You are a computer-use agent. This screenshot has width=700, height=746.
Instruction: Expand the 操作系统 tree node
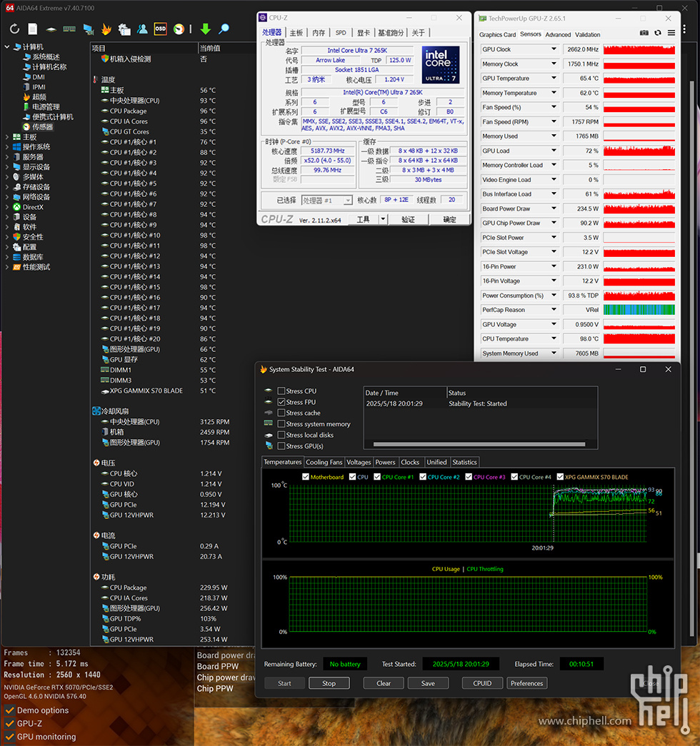(x=7, y=147)
